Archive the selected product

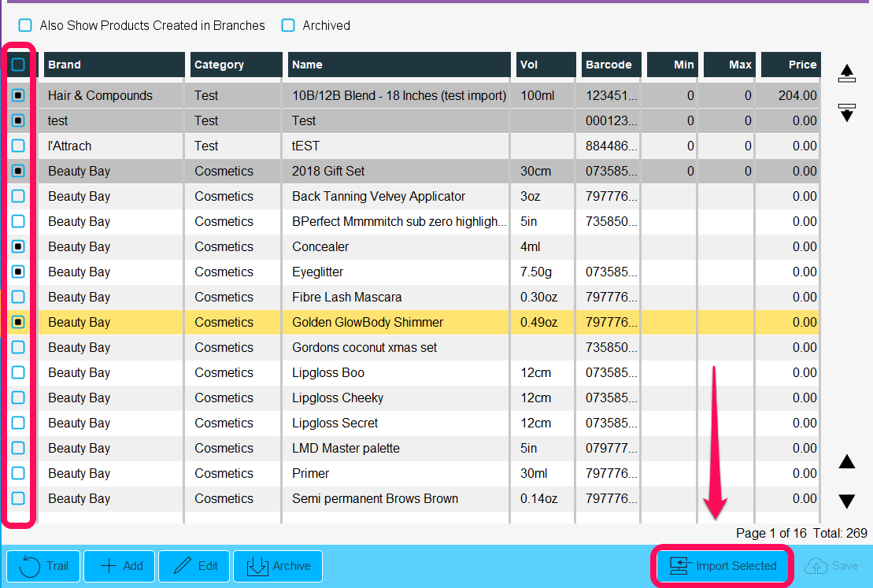[x=278, y=566]
